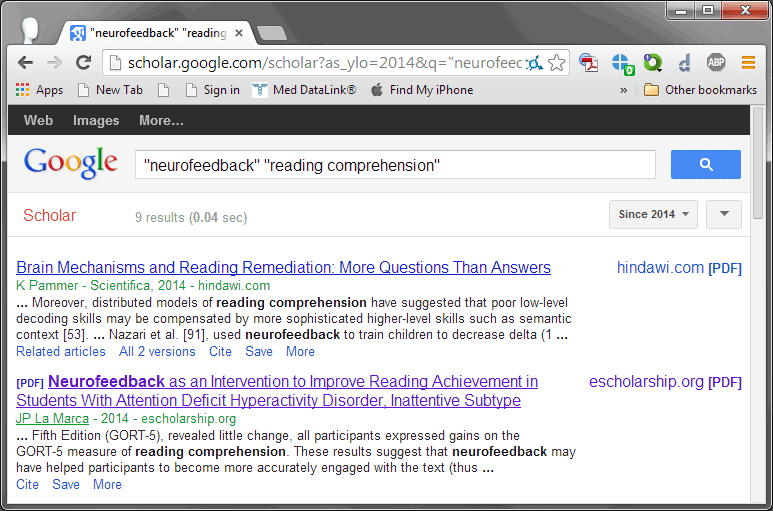Click the green circular Q extension icon
The width and height of the screenshot is (773, 511).
[x=652, y=63]
